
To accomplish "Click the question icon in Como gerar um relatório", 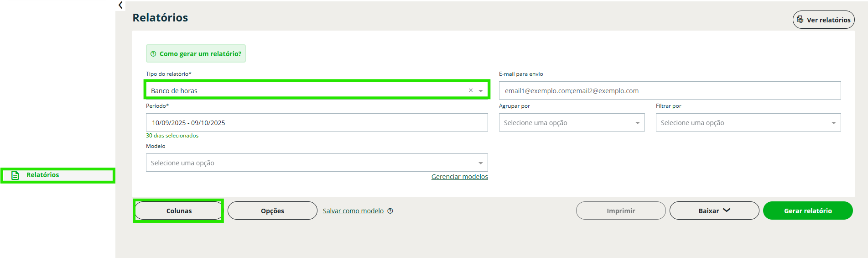I will click(x=153, y=54).
